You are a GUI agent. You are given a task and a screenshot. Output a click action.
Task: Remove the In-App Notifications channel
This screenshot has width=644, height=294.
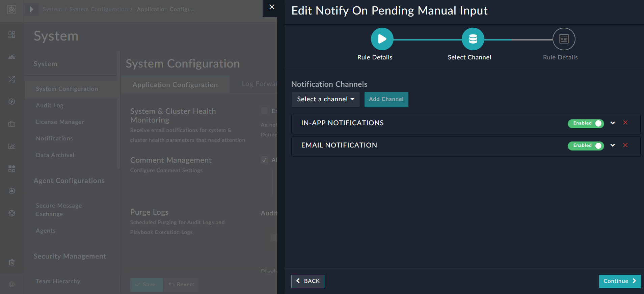click(625, 123)
